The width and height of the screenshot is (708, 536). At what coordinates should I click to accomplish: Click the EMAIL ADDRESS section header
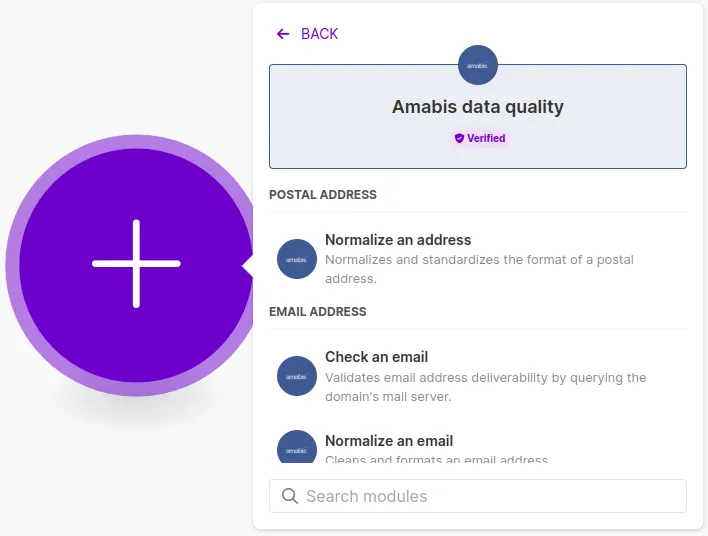[x=318, y=312]
